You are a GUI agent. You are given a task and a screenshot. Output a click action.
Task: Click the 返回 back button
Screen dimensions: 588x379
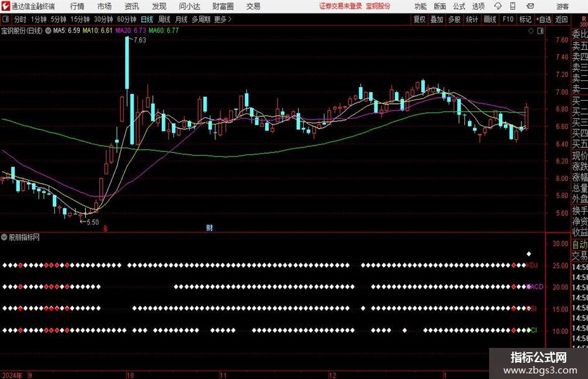pos(561,19)
